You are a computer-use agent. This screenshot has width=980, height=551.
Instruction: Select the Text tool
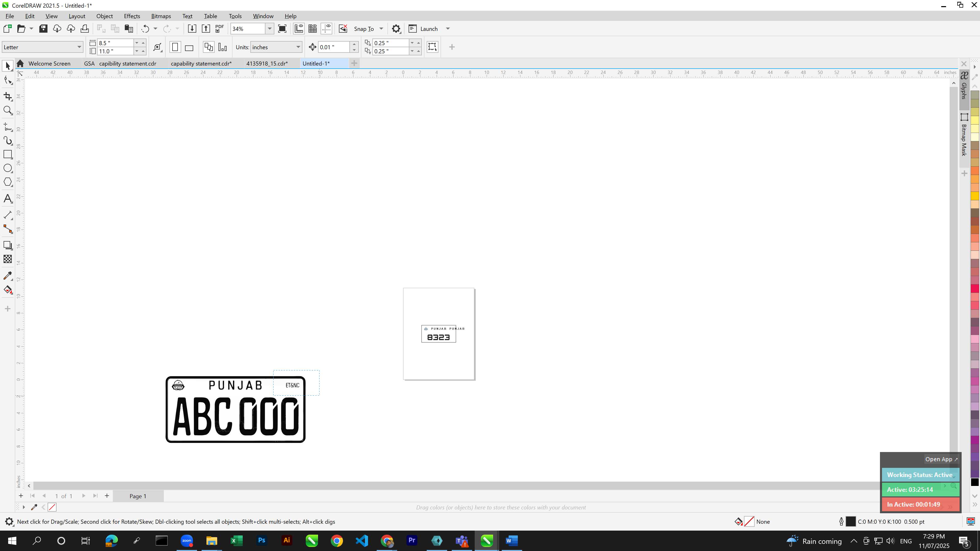pos(8,198)
